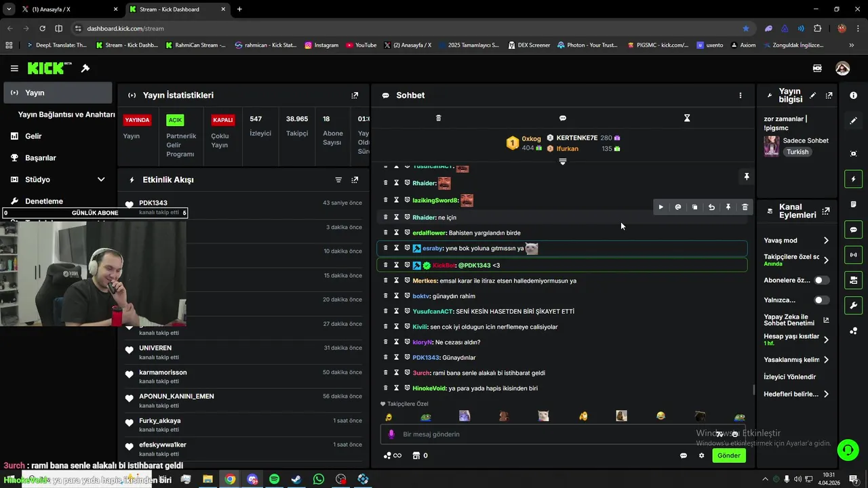Click İzleyici Yönlendir option
The width and height of the screenshot is (868, 488).
point(790,377)
